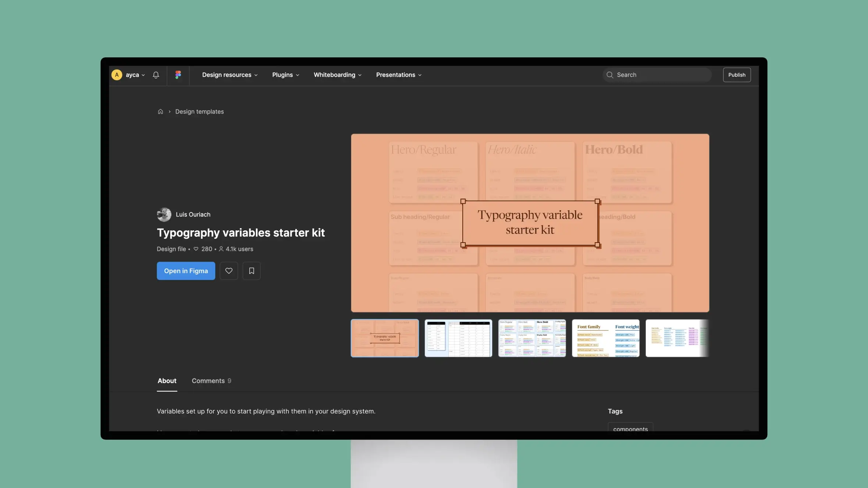Select the About tab

[166, 381]
